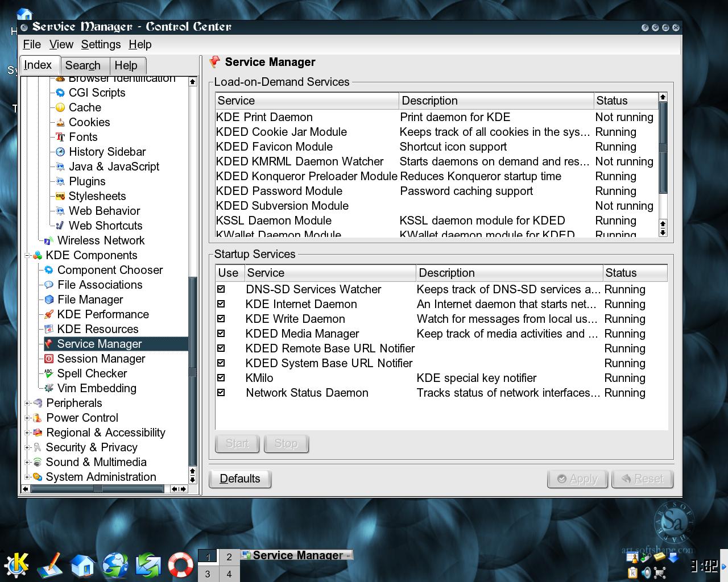Click the Load-on-Demand list scrollbar thumb
Screen dimensions: 728x582
click(x=663, y=148)
